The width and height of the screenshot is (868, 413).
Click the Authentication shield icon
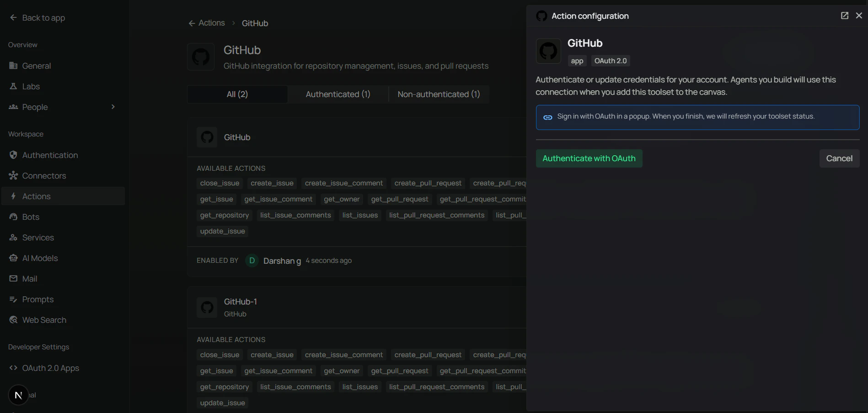13,155
